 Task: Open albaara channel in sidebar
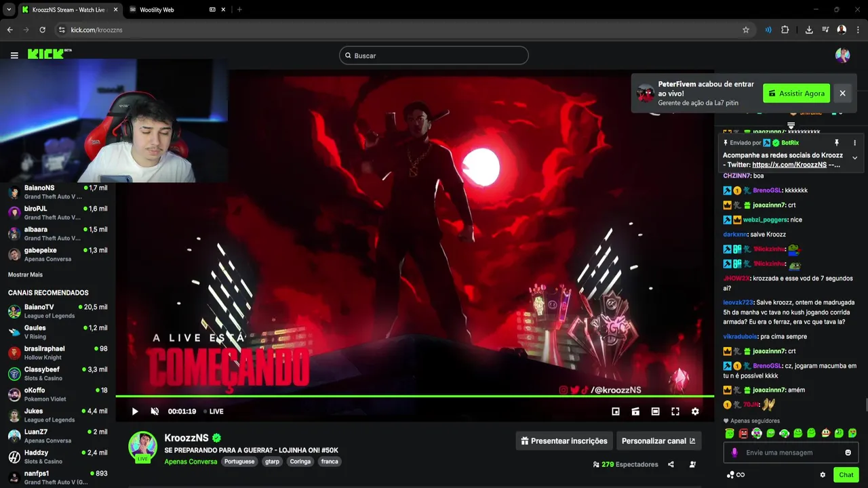point(58,233)
